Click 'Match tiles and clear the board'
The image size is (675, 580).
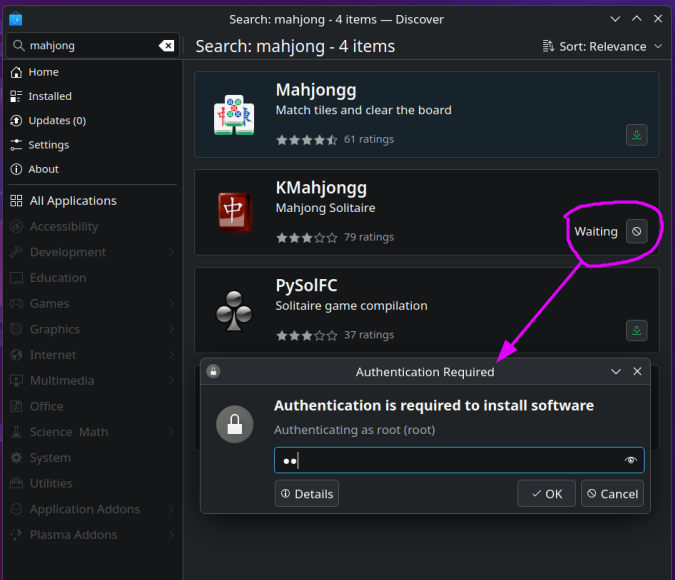[363, 110]
